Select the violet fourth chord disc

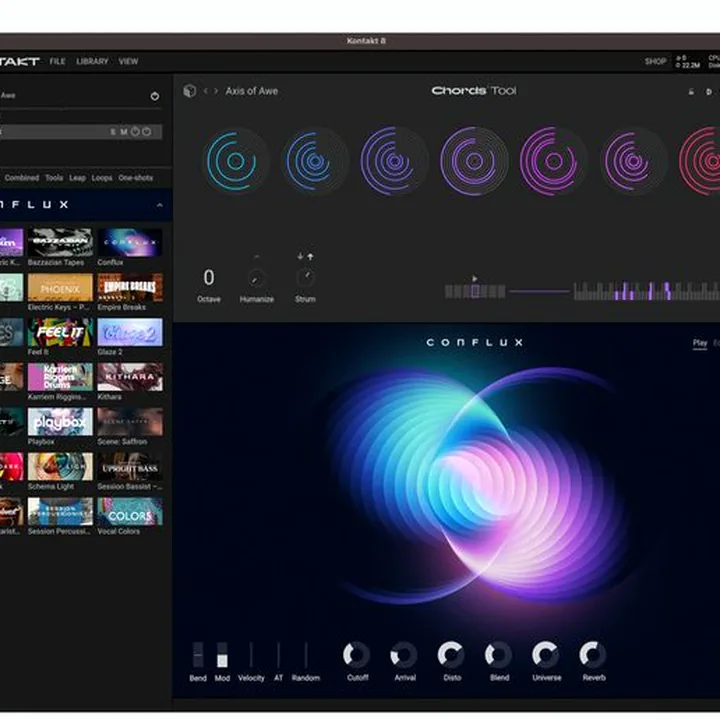click(474, 161)
